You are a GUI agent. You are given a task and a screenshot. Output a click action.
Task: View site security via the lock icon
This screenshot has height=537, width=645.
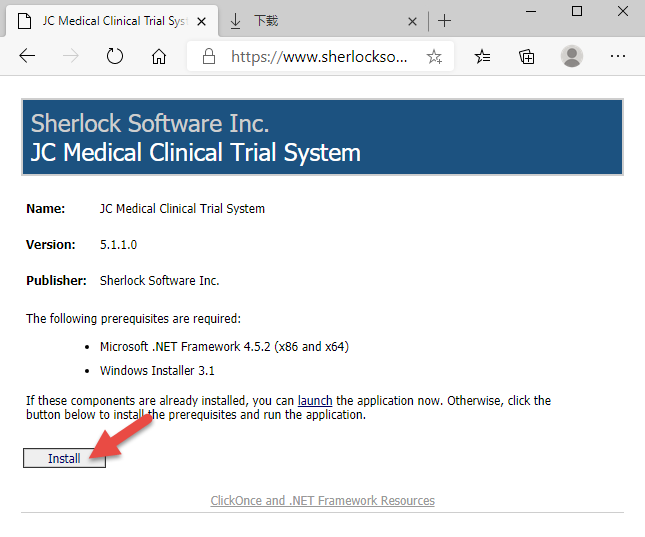[209, 56]
